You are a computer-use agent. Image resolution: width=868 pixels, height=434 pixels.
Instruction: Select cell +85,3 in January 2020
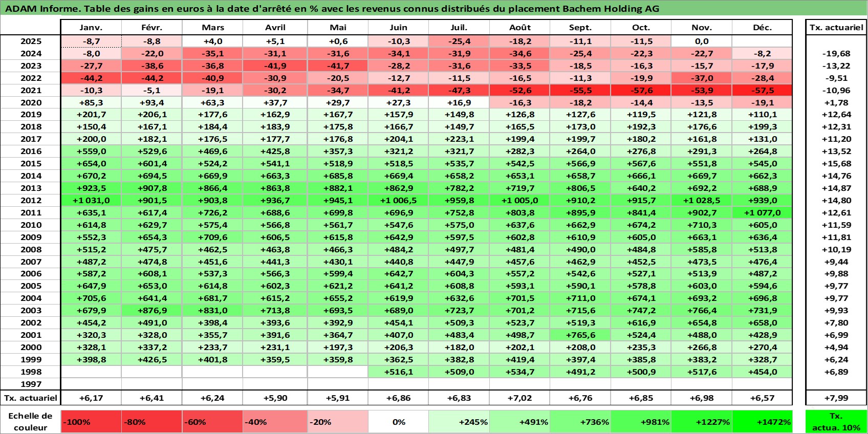click(91, 103)
